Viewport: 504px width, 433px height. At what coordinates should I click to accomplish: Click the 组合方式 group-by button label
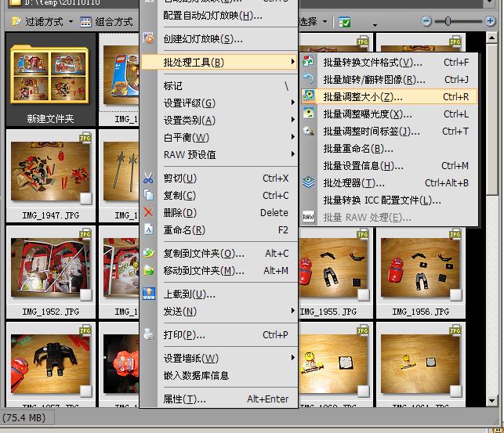pos(114,22)
